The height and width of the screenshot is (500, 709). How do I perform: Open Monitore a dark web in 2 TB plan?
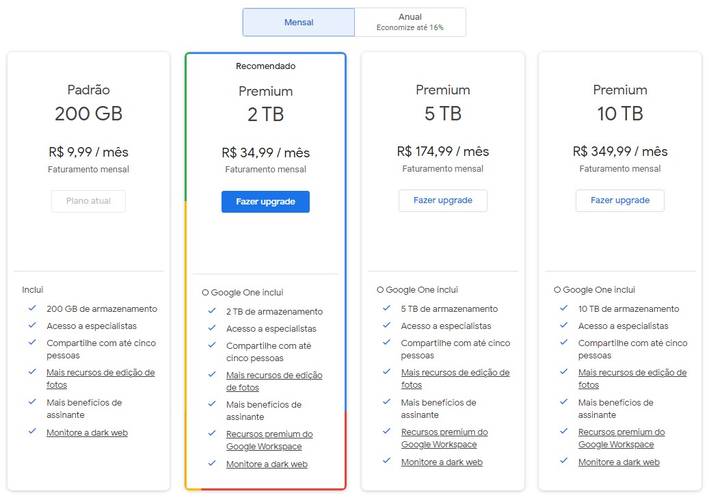[x=267, y=464]
